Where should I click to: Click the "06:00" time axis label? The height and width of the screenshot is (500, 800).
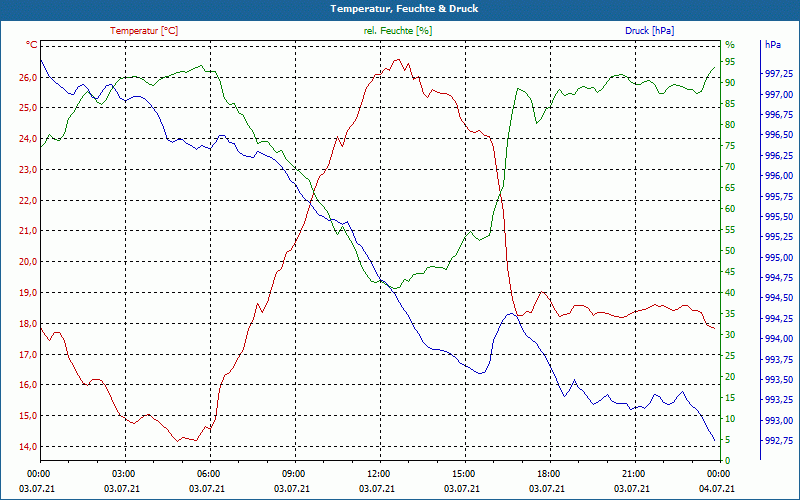208,473
